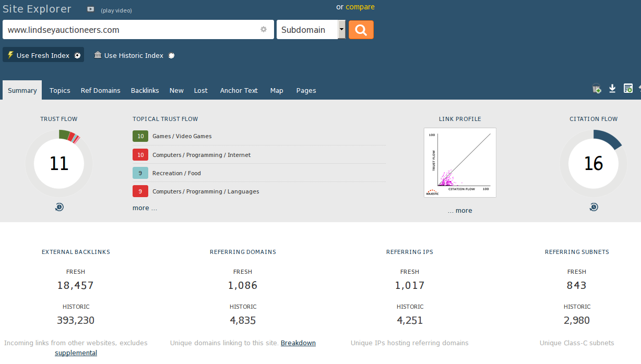
Task: Click the gear icon in URL field
Action: click(264, 30)
